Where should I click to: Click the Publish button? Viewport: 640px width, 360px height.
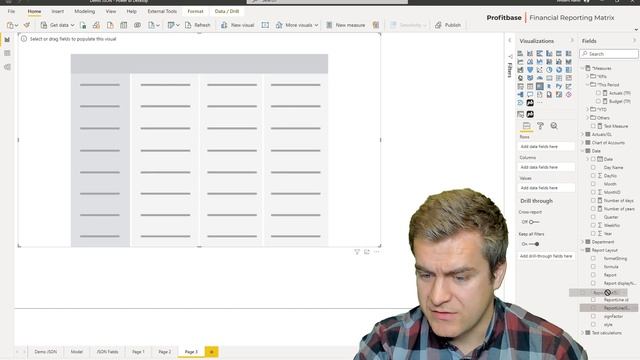(448, 25)
